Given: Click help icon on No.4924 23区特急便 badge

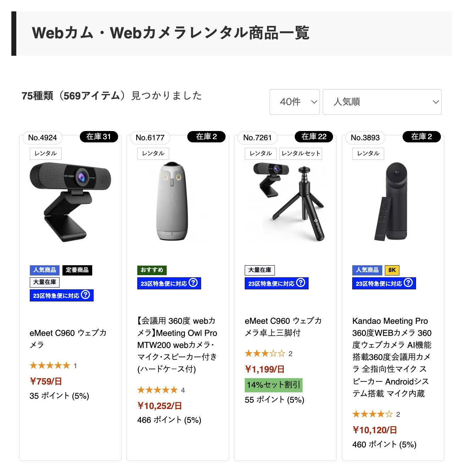Looking at the screenshot, I should [x=85, y=295].
